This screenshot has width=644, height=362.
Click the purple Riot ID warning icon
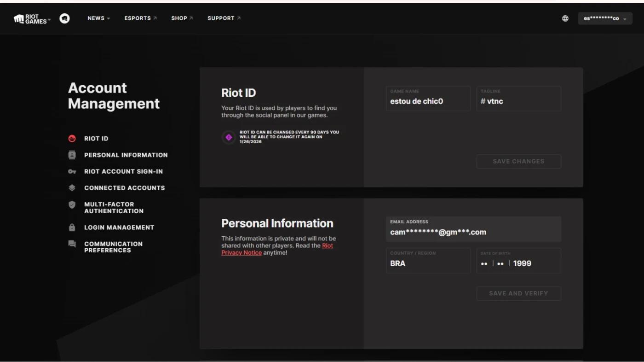(229, 138)
